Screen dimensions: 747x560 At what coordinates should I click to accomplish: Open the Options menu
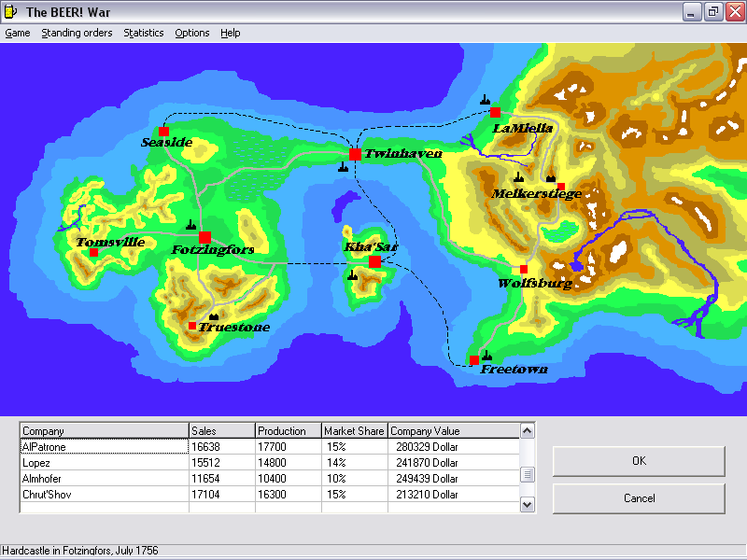pyautogui.click(x=192, y=33)
